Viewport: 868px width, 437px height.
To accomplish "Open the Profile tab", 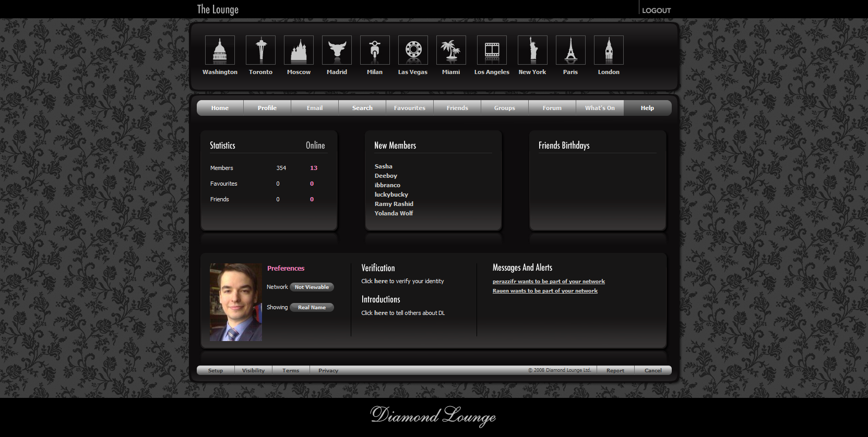I will pos(267,108).
